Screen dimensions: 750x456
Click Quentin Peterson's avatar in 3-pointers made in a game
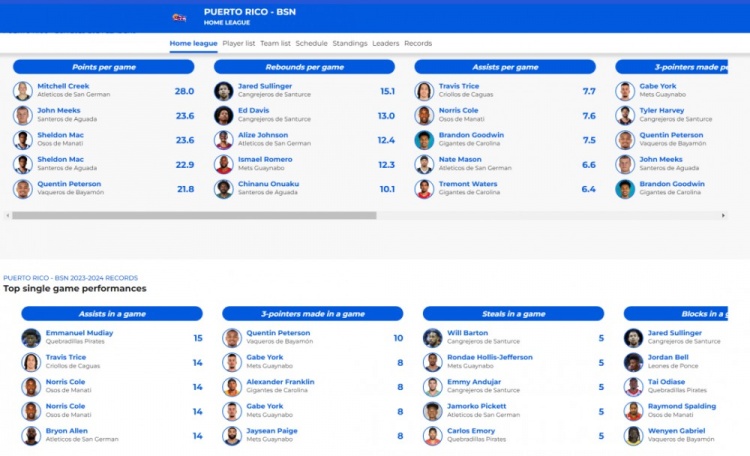pos(232,338)
